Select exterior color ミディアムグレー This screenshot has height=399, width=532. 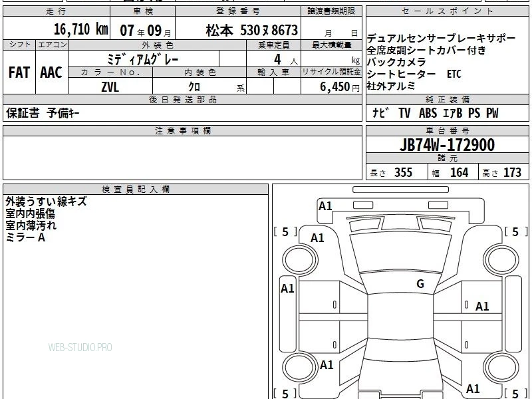tap(143, 60)
